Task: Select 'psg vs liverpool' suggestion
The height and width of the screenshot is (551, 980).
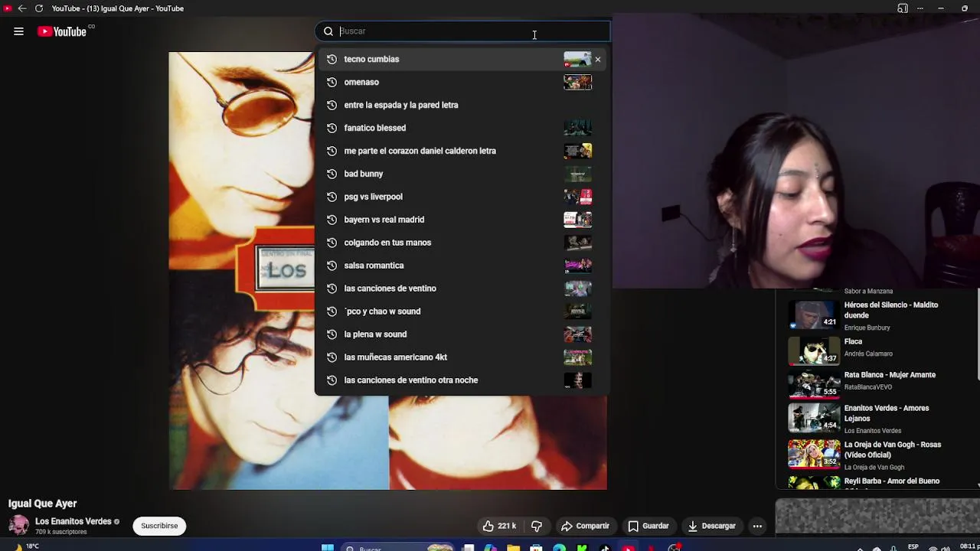Action: click(x=373, y=197)
